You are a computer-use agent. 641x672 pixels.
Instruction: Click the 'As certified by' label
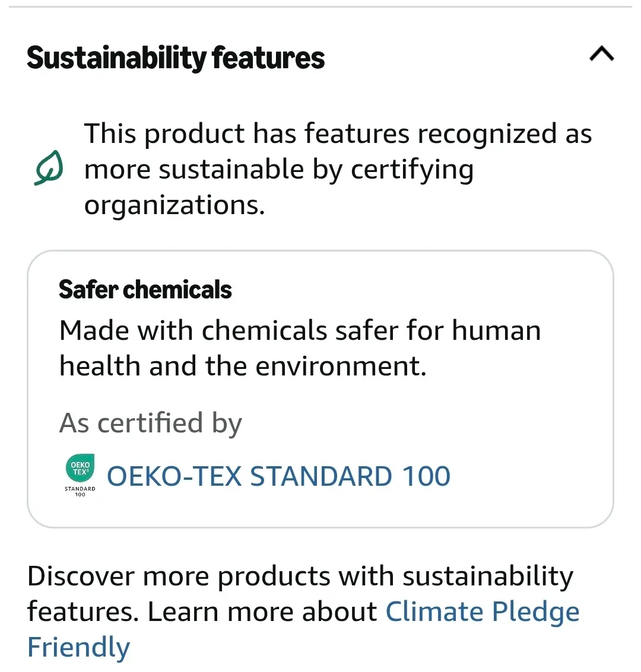pyautogui.click(x=150, y=423)
